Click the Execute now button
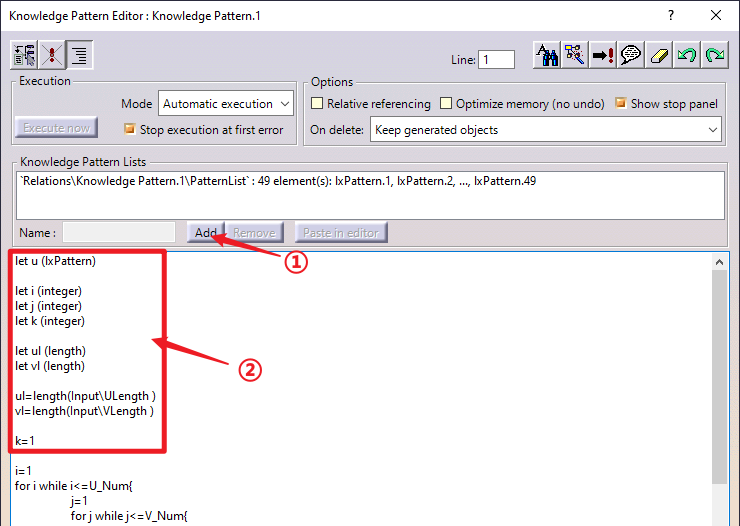 [56, 128]
